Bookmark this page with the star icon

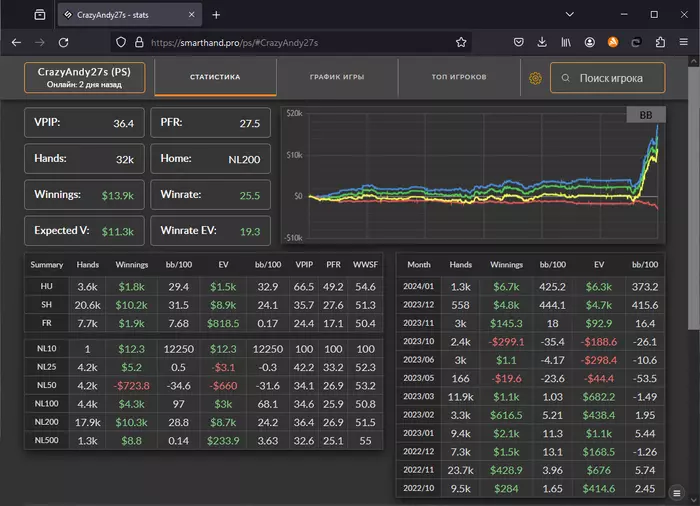point(461,43)
